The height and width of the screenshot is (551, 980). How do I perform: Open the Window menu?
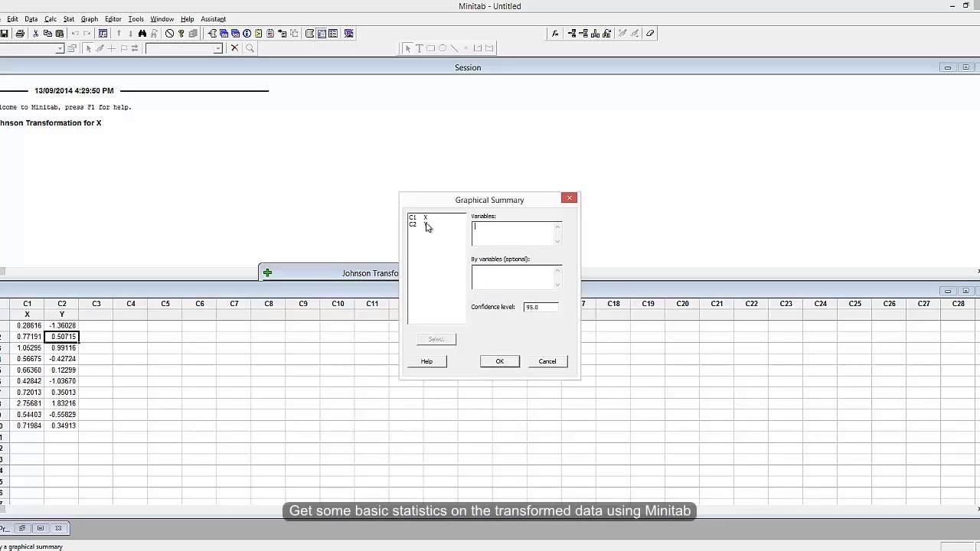(162, 19)
